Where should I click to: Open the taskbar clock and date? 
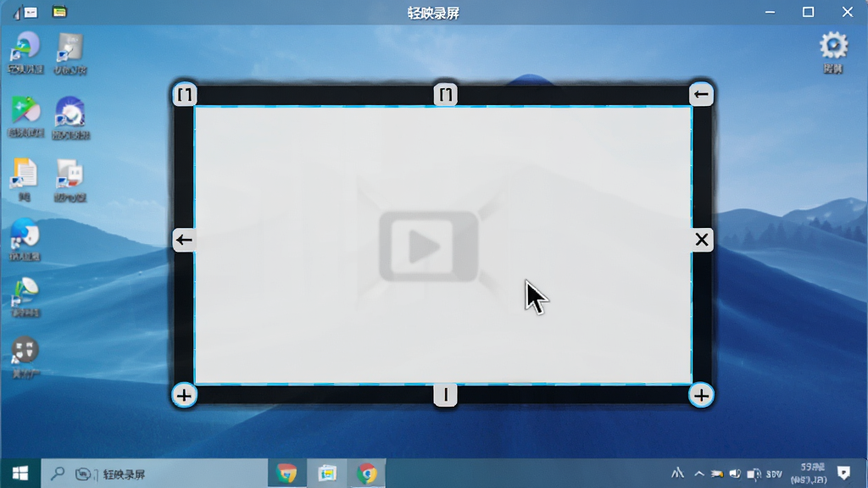coord(809,474)
